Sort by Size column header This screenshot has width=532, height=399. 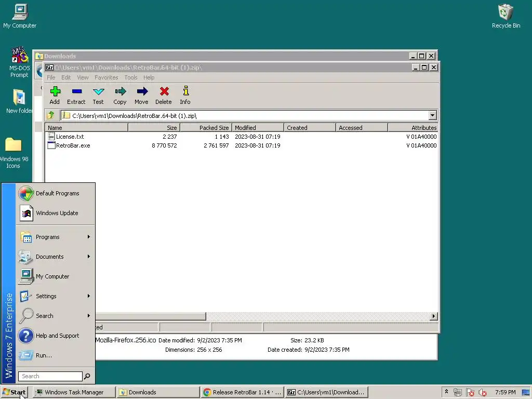click(154, 128)
